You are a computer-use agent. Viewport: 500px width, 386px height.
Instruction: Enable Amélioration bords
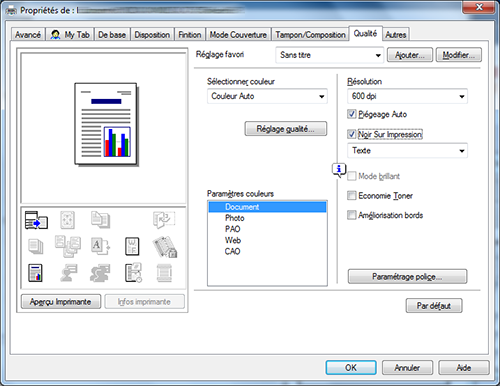(x=351, y=215)
